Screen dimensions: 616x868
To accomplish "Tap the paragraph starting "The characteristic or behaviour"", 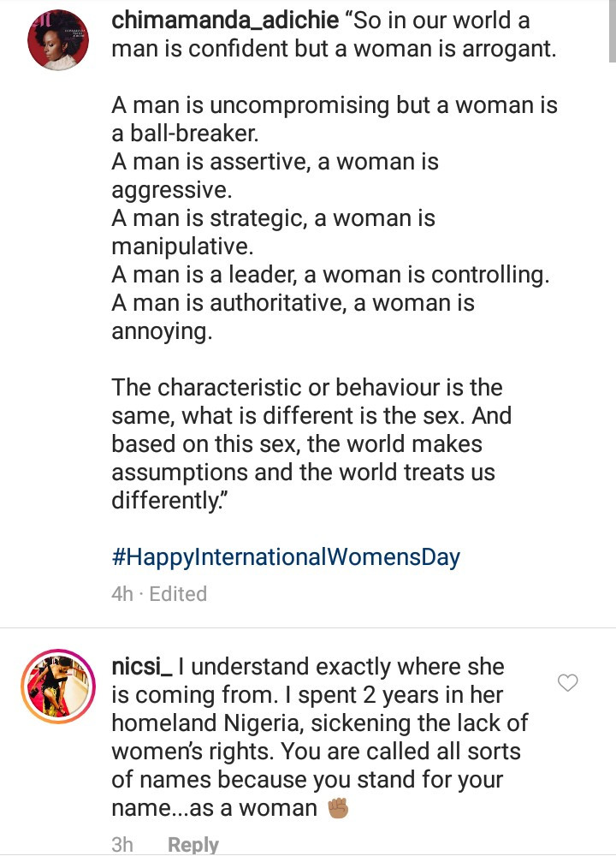I will (x=311, y=443).
